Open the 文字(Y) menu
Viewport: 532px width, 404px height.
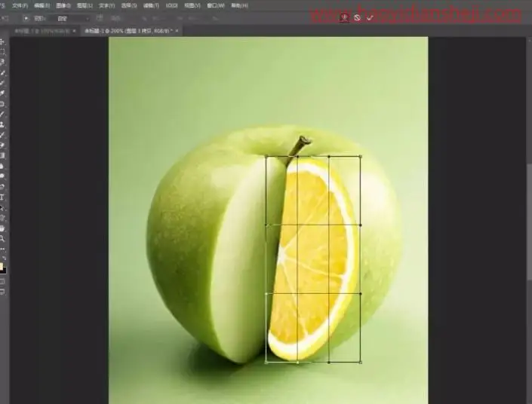(106, 6)
